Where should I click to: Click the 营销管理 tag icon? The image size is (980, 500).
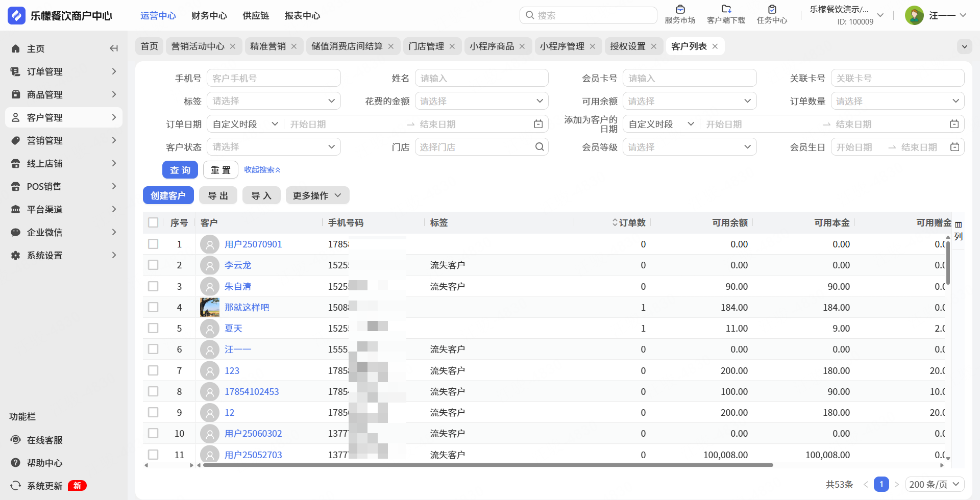[x=16, y=140]
